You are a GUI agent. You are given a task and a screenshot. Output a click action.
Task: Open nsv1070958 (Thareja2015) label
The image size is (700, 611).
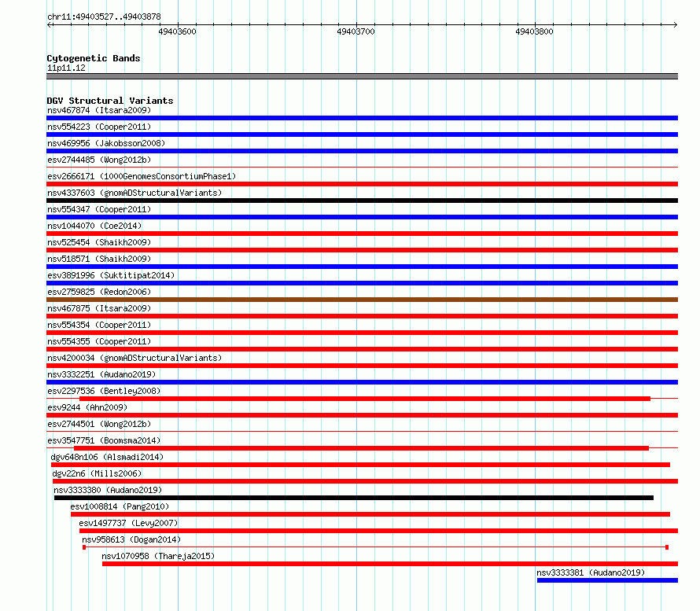(x=158, y=556)
